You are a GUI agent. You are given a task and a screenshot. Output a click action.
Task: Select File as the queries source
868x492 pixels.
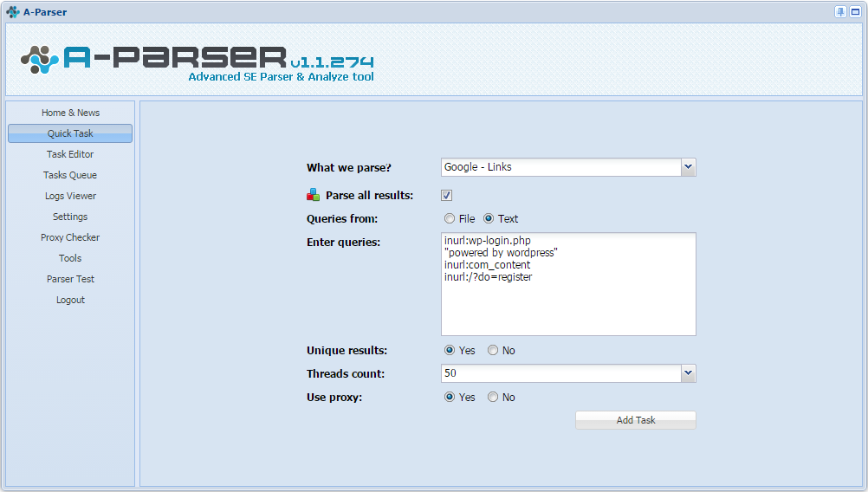(450, 218)
